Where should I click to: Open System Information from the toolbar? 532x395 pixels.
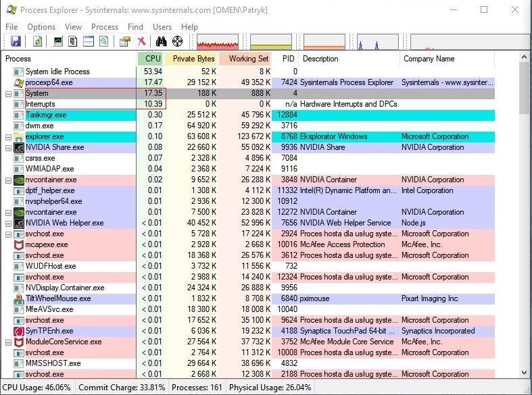(58, 41)
